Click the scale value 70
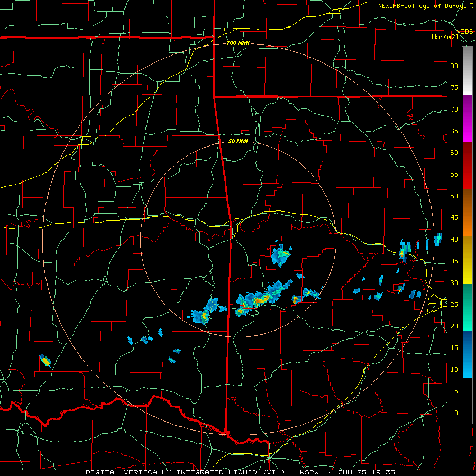Image resolution: width=476 pixels, height=476 pixels. click(x=454, y=109)
